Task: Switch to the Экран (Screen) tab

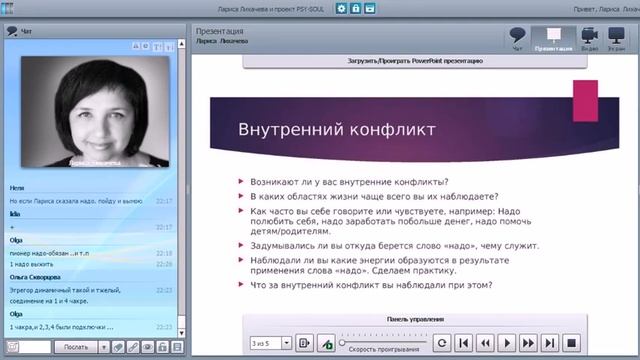Action: 616,39
